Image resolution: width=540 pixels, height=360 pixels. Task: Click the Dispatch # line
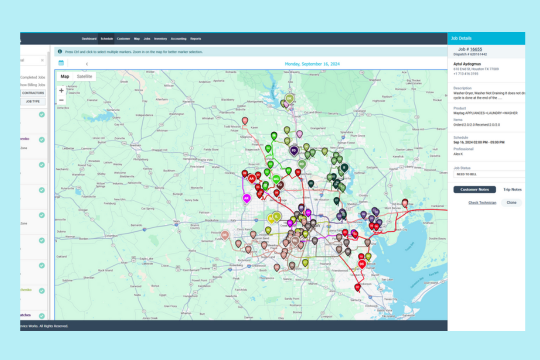[470, 54]
